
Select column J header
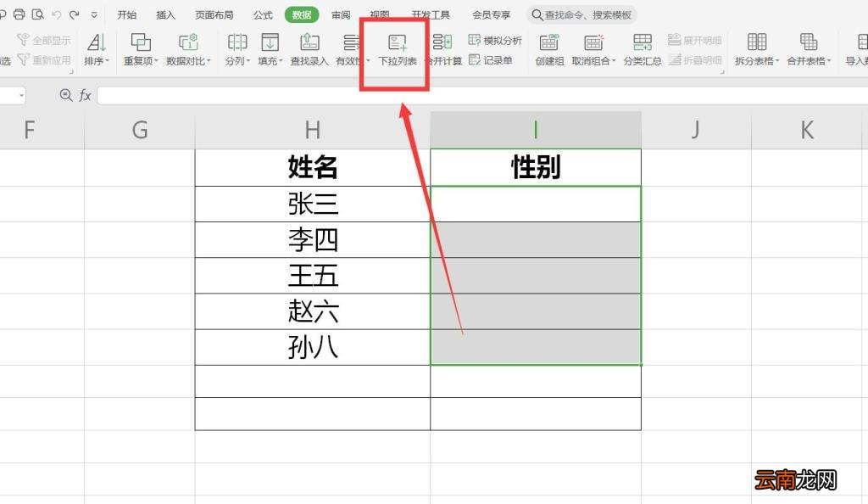pos(697,130)
